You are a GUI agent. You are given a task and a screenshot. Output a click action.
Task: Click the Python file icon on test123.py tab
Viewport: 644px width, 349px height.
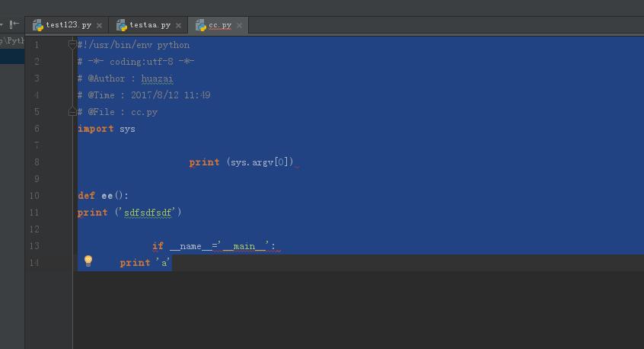point(38,25)
